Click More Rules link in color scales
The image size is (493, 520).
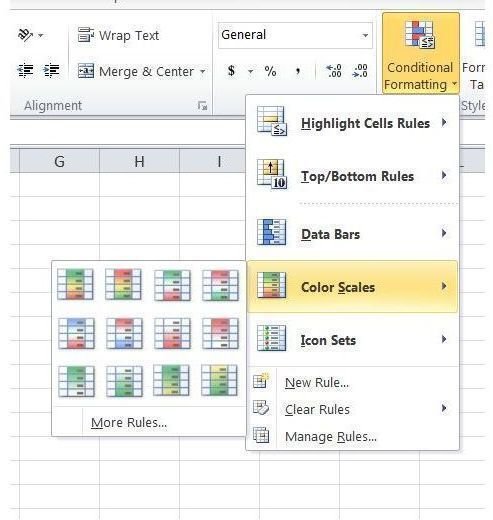pyautogui.click(x=129, y=422)
